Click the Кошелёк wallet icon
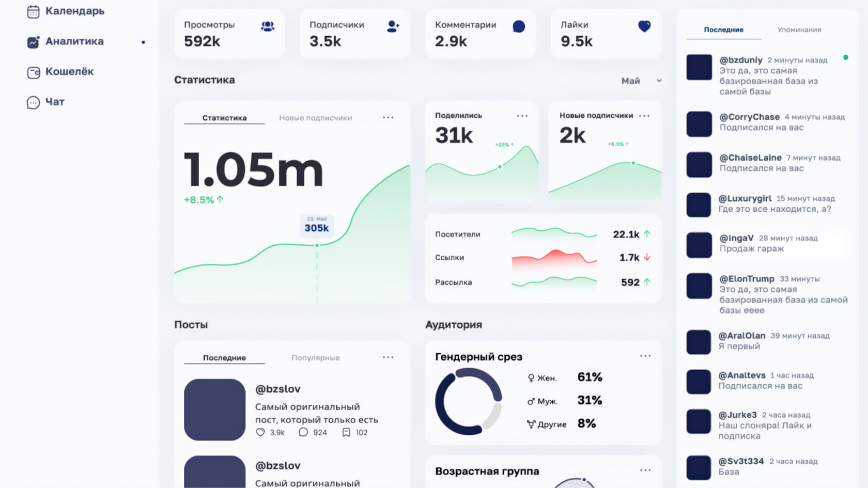 click(33, 72)
